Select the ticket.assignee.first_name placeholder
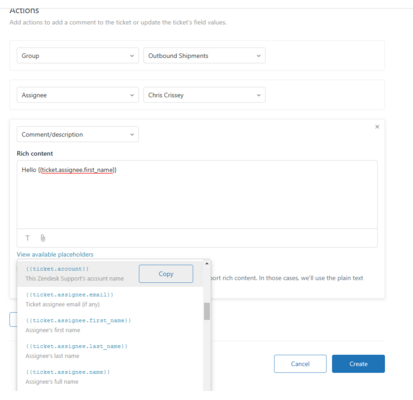The width and height of the screenshot is (413, 400). tap(110, 325)
